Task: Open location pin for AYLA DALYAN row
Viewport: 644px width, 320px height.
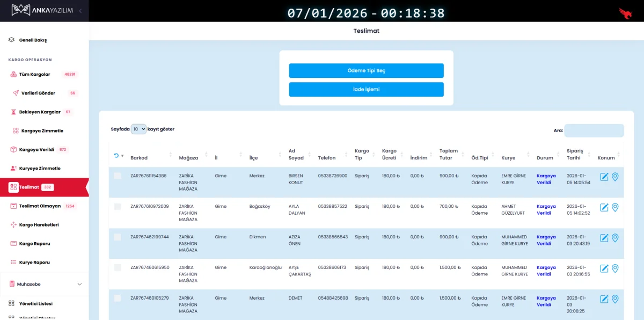Action: click(615, 207)
